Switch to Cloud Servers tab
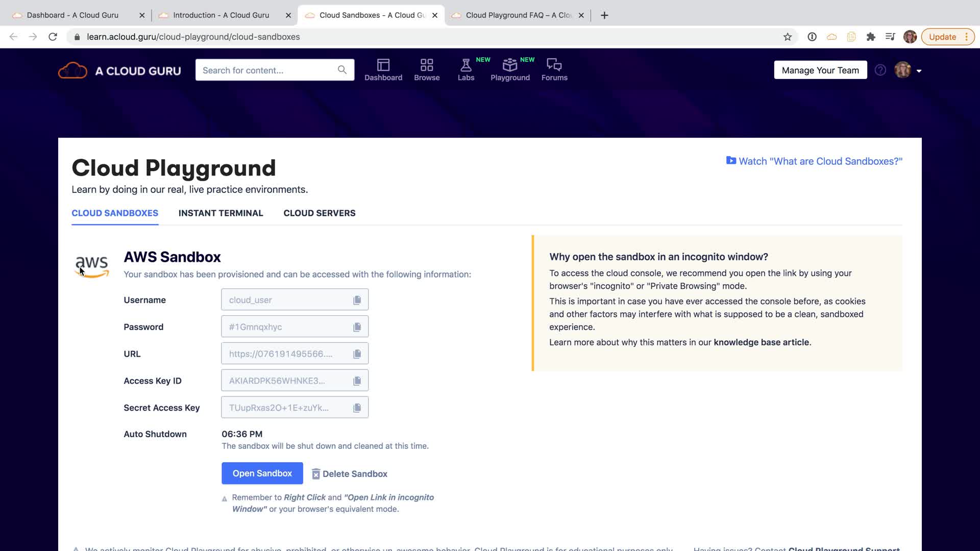The width and height of the screenshot is (980, 551). pos(319,213)
